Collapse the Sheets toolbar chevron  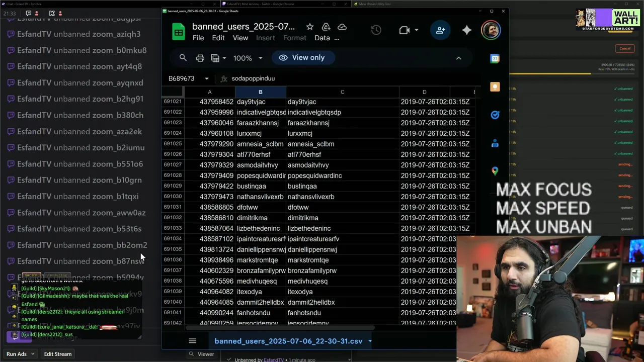[458, 58]
